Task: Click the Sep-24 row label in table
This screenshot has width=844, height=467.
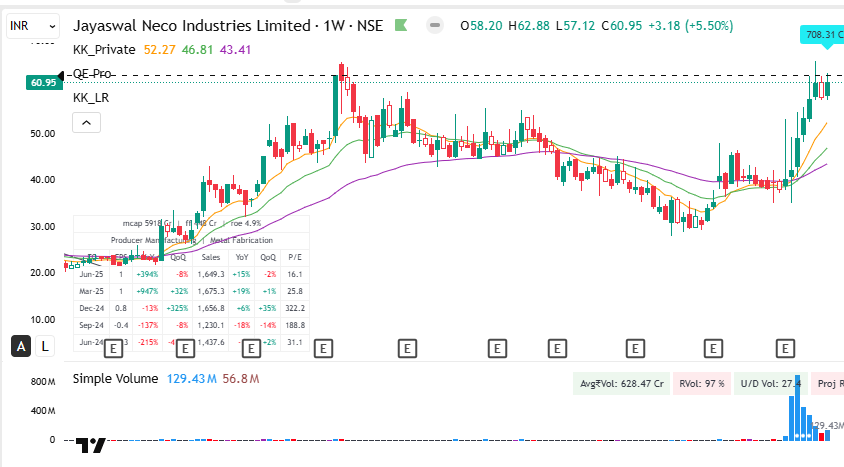Action: (x=92, y=325)
